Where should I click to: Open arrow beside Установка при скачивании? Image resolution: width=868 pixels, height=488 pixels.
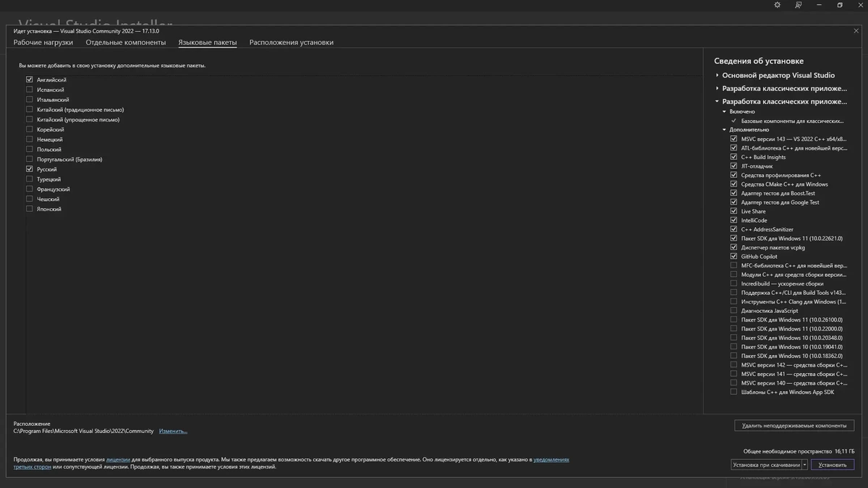pos(804,465)
